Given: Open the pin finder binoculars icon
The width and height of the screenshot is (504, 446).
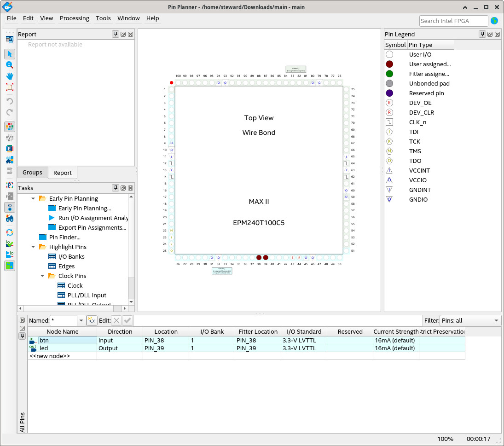Looking at the screenshot, I should tap(10, 219).
